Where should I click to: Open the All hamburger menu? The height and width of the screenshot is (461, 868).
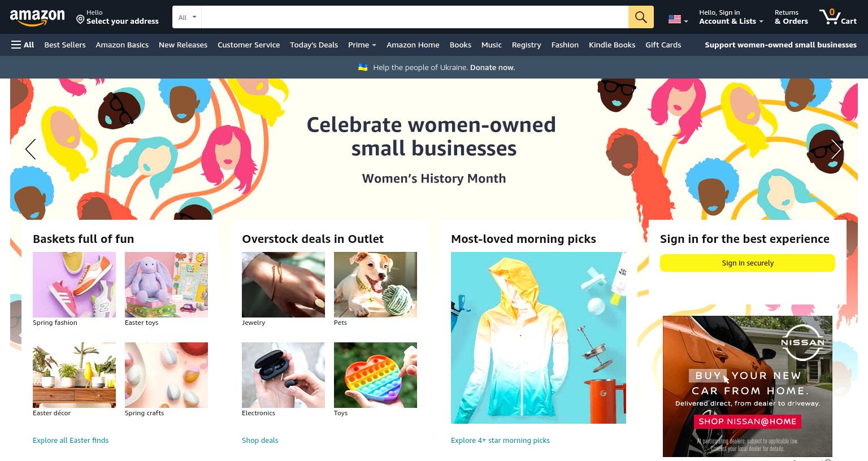click(x=23, y=45)
